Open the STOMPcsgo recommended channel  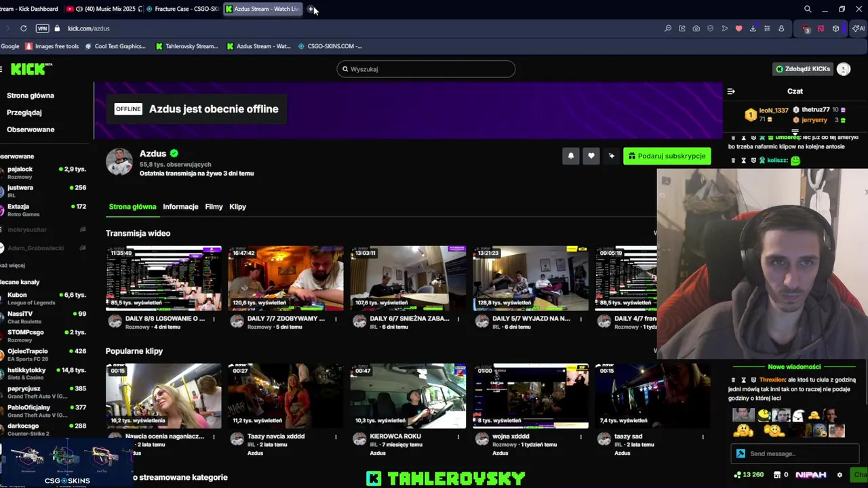(44, 335)
